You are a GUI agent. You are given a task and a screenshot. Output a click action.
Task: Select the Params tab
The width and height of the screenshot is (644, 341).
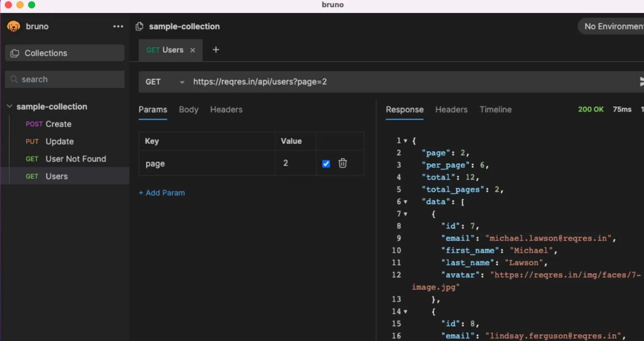pyautogui.click(x=153, y=109)
